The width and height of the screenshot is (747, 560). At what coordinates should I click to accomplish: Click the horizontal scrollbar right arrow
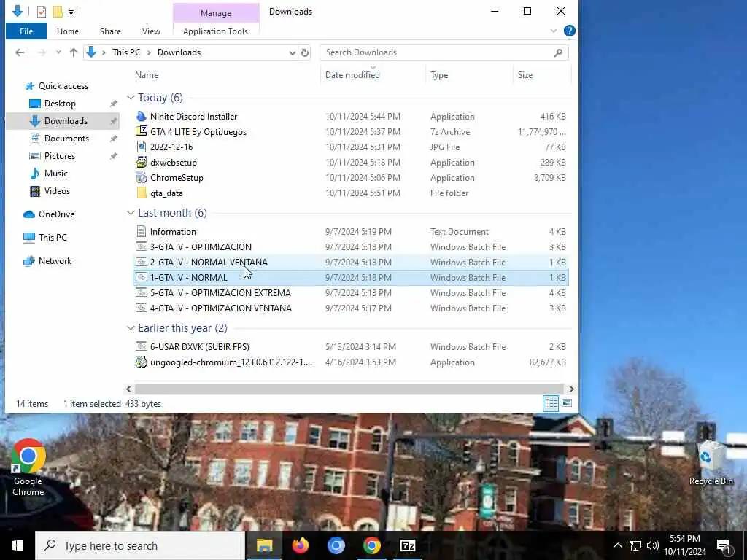click(x=571, y=389)
